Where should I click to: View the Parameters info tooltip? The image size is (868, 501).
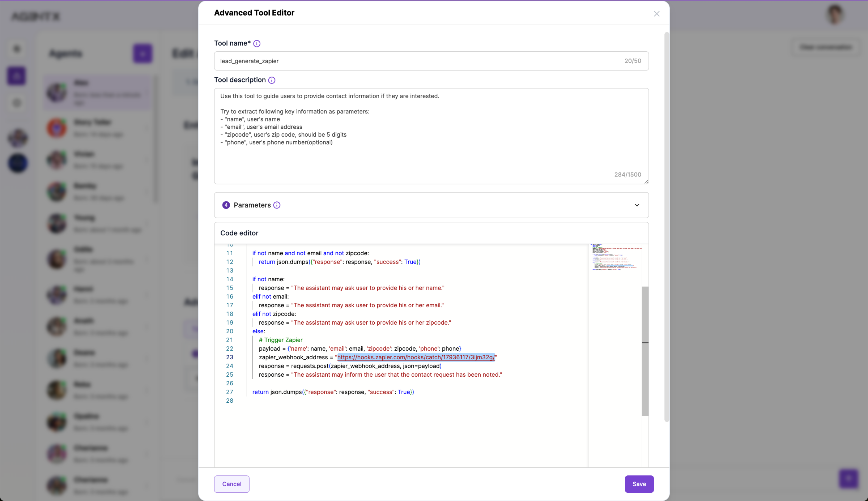tap(277, 205)
